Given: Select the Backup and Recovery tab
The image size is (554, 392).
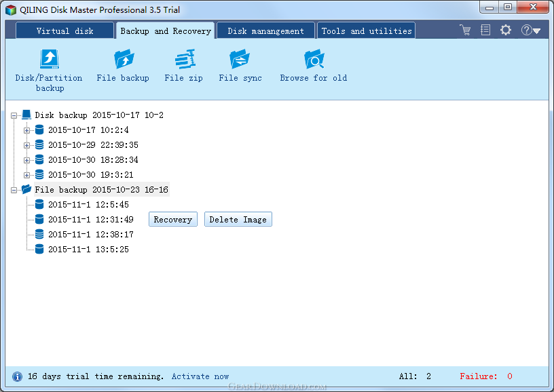Looking at the screenshot, I should (x=166, y=31).
